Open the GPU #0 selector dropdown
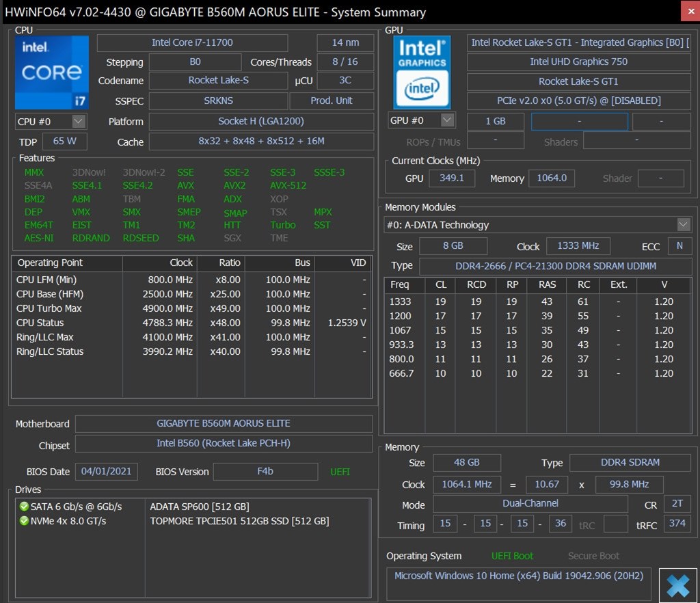 point(445,121)
